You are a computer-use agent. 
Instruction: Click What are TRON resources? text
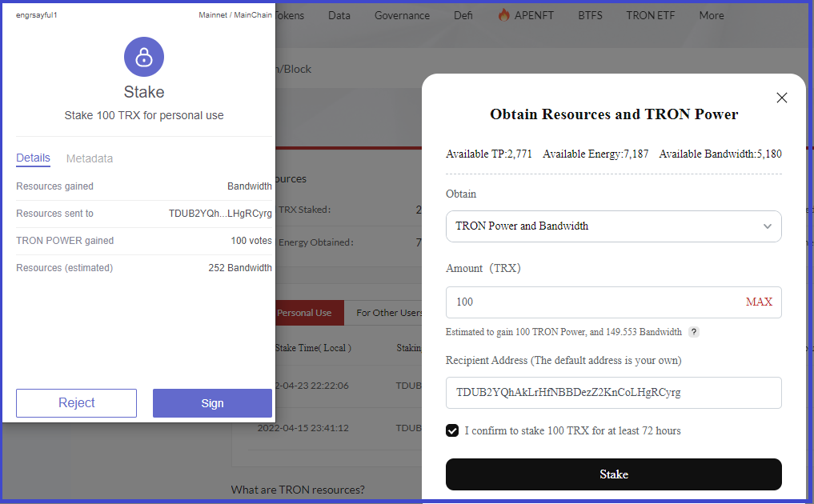pos(298,490)
